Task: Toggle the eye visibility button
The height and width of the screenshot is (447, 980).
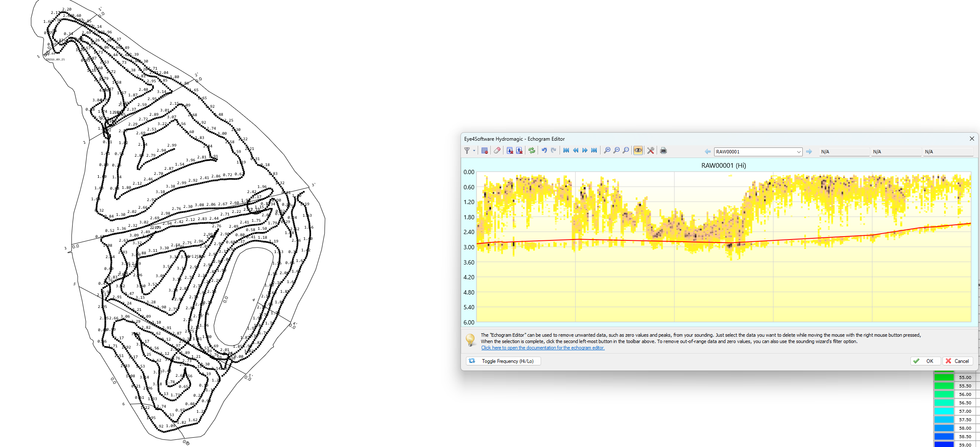Action: 638,151
